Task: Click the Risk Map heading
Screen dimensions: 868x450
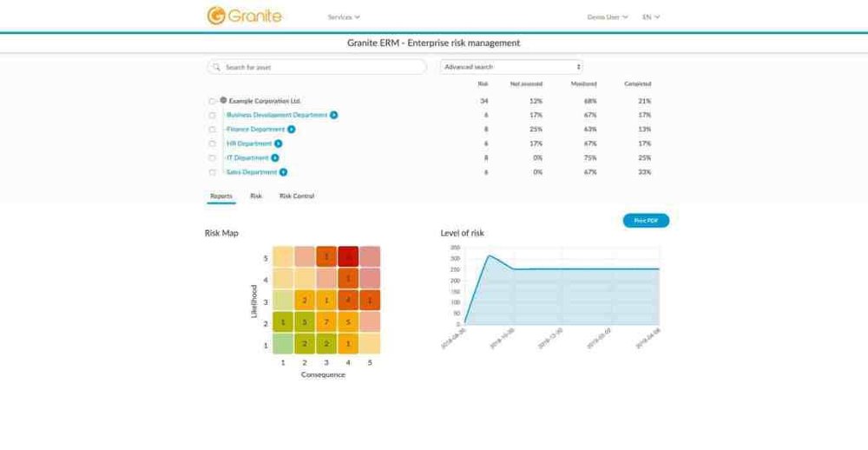Action: pos(221,234)
